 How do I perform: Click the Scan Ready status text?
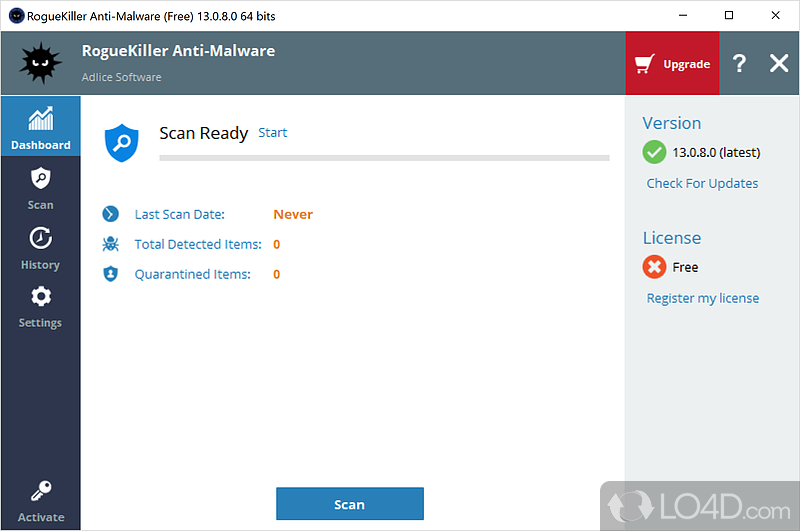click(x=204, y=133)
